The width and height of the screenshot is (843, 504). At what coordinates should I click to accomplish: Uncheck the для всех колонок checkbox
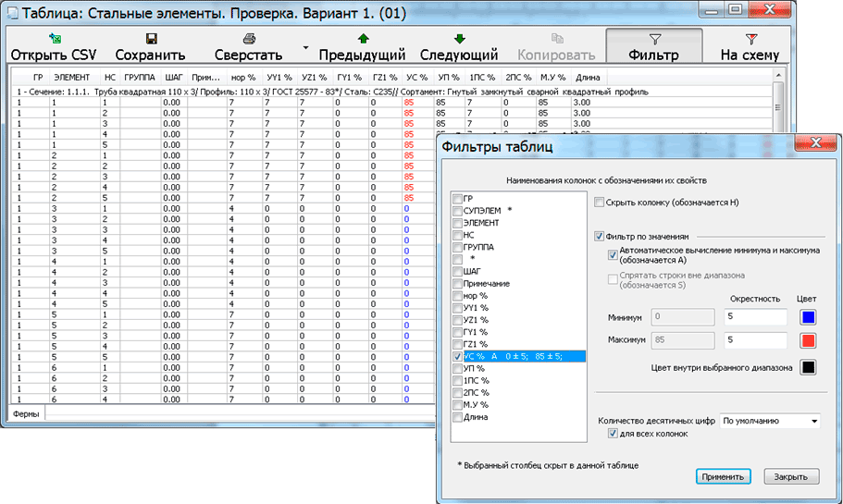(x=613, y=434)
